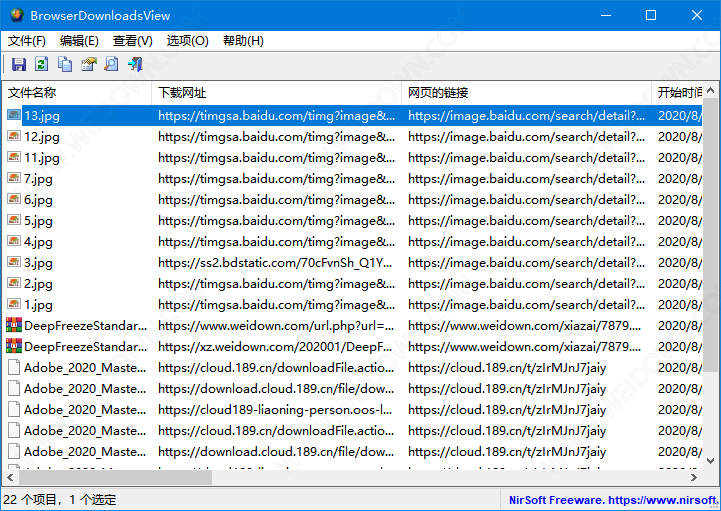Select the 2.jpg file row

[353, 284]
